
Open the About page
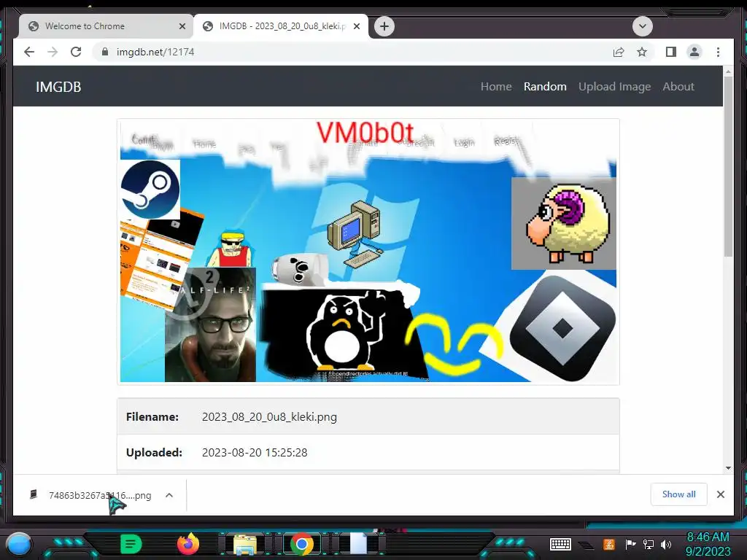coord(678,87)
